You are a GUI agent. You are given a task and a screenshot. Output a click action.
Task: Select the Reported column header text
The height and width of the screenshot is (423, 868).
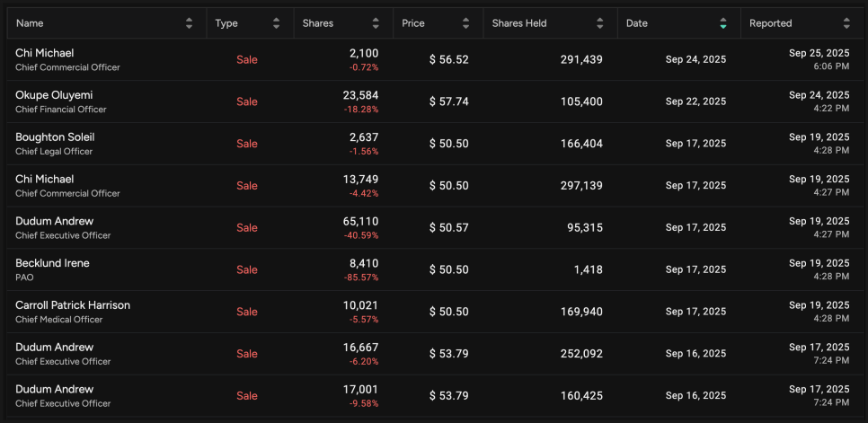tap(771, 23)
